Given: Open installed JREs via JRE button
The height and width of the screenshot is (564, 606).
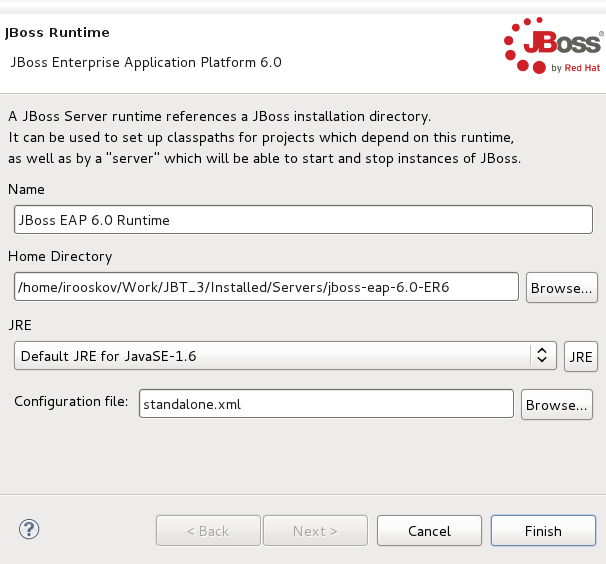Looking at the screenshot, I should click(x=580, y=356).
